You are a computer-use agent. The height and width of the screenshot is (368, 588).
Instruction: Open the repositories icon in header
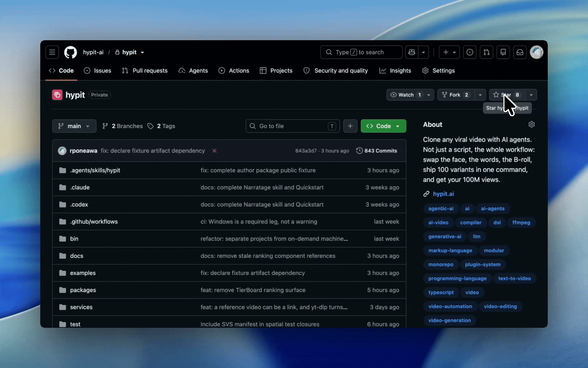[x=503, y=52]
